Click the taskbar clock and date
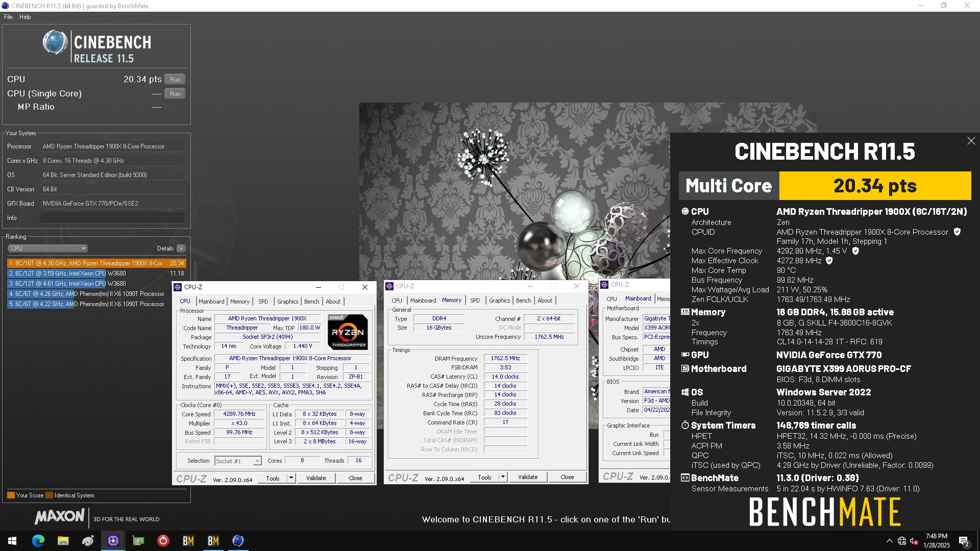Image resolution: width=980 pixels, height=551 pixels. click(x=937, y=541)
